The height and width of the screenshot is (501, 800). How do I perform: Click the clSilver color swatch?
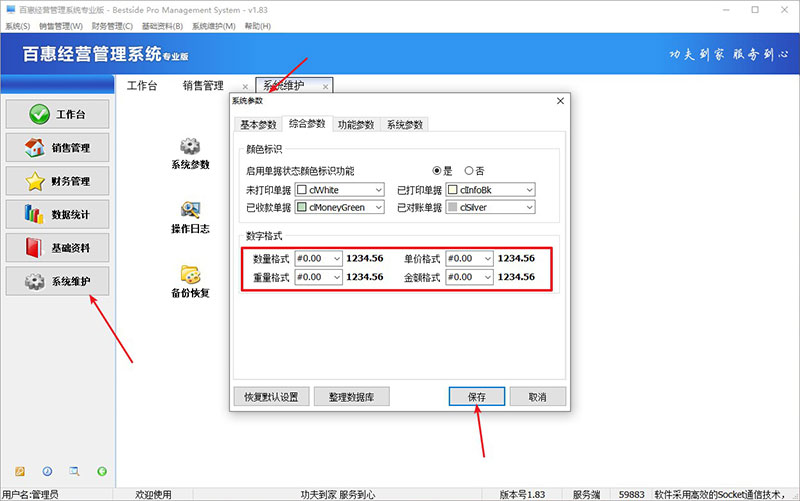[453, 207]
